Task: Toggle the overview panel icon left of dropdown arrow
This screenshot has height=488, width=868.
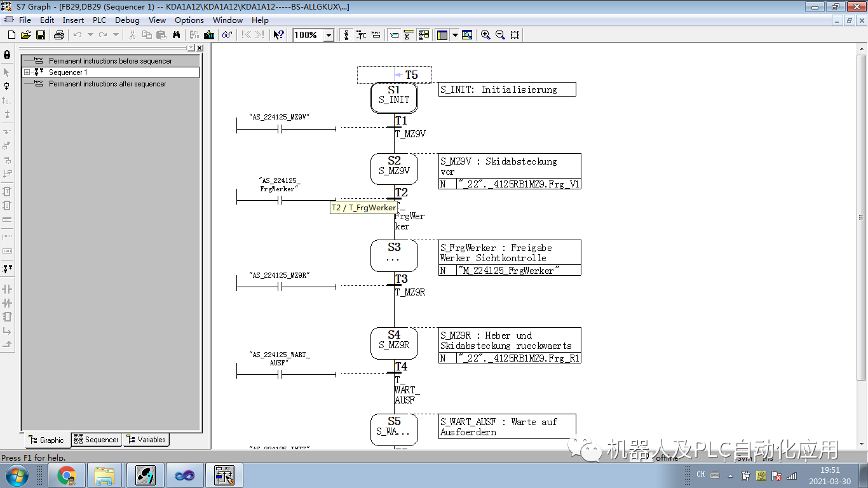Action: click(443, 35)
